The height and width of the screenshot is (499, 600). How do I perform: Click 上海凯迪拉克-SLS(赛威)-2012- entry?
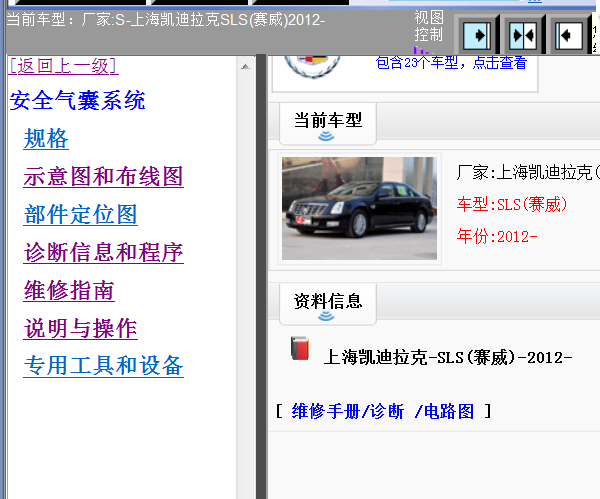coord(448,358)
